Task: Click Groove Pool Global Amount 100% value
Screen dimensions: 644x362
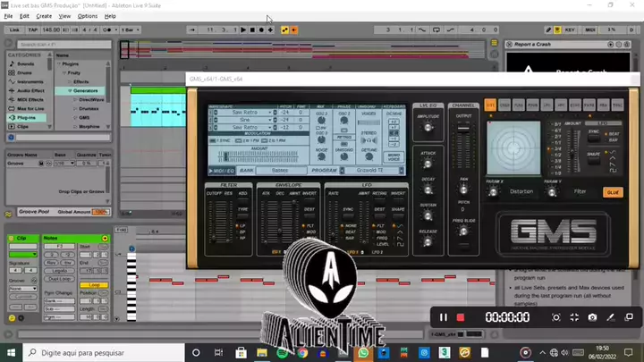Action: click(x=101, y=212)
